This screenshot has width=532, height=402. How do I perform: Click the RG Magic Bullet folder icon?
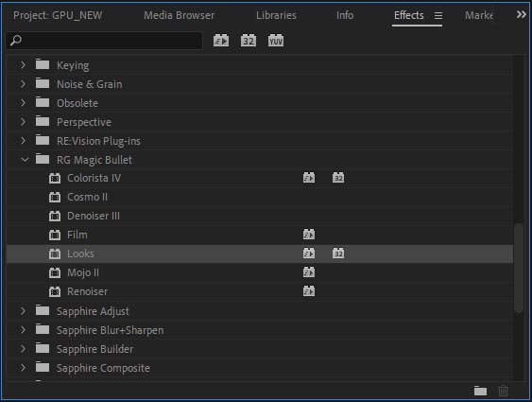[43, 159]
